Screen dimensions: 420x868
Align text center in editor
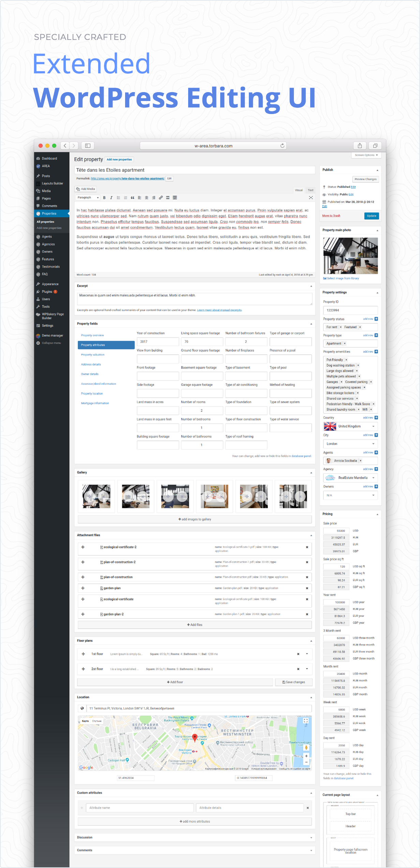[x=147, y=198]
